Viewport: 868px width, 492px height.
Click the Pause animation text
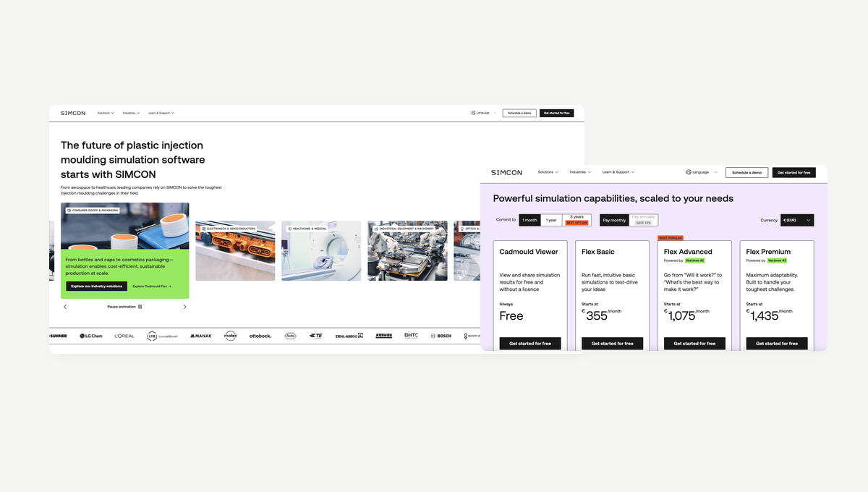[122, 307]
